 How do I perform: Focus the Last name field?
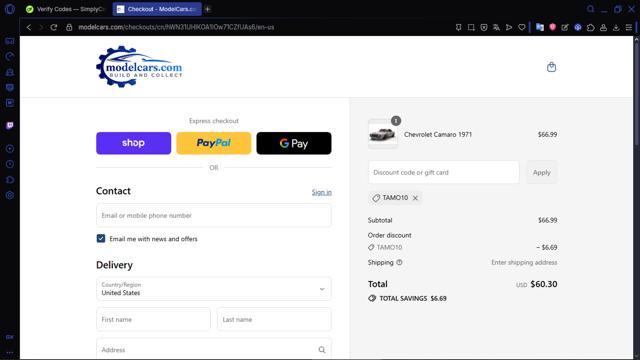[274, 319]
